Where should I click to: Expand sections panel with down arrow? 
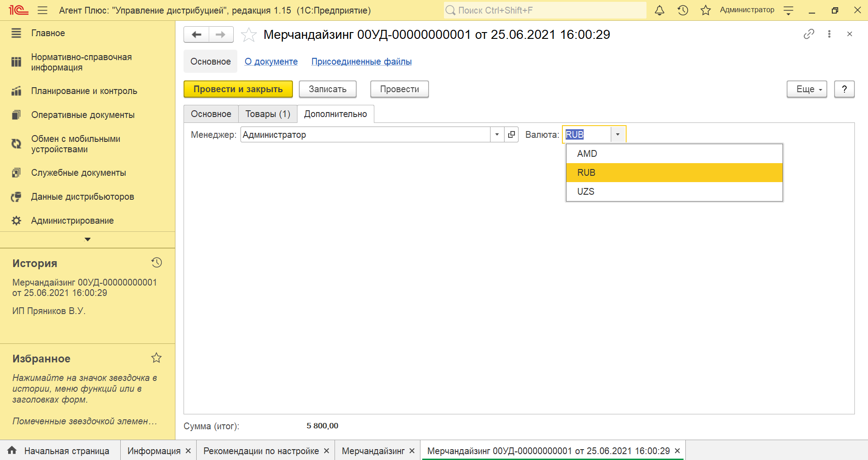pos(88,239)
